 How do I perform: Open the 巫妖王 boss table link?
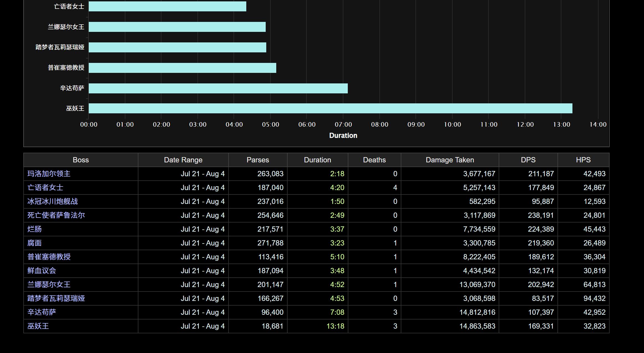point(38,326)
